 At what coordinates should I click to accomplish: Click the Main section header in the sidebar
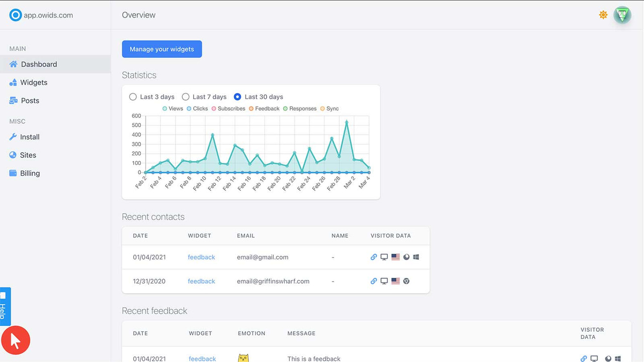pos(17,48)
